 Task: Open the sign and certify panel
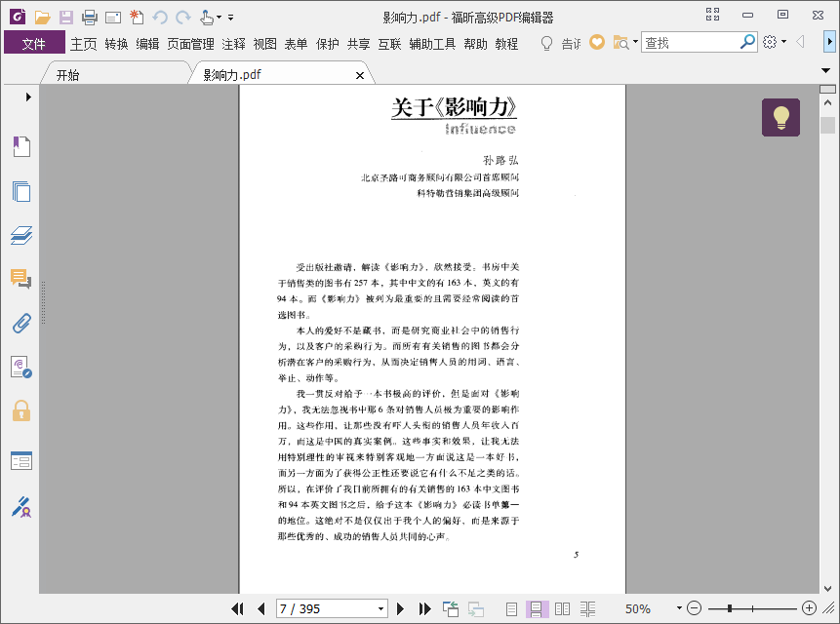(x=21, y=507)
